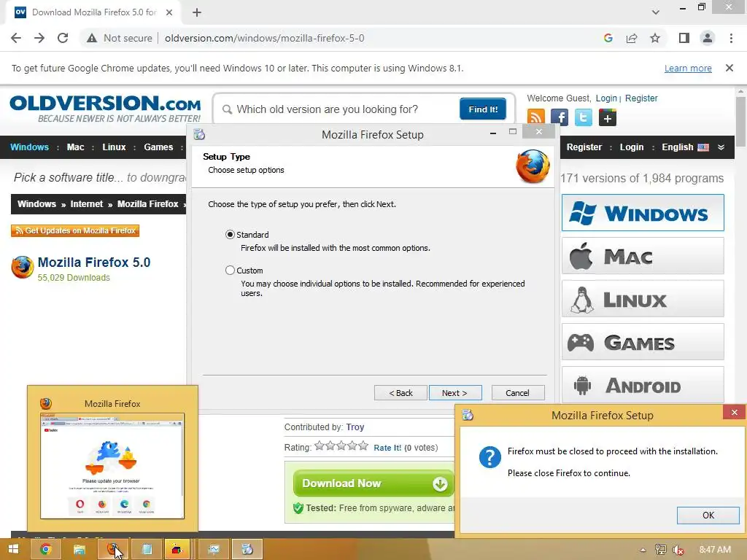Open the Mac tab in site navigation
The image size is (747, 560).
pos(75,147)
